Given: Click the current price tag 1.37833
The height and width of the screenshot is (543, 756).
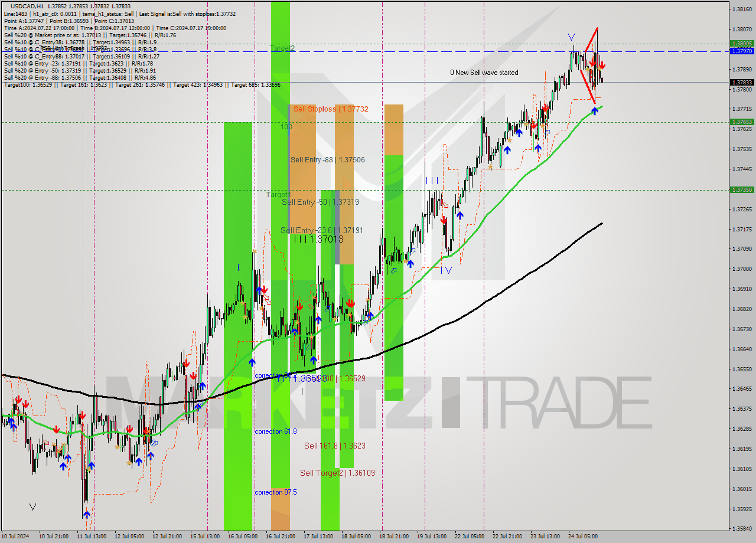Looking at the screenshot, I should pos(742,83).
